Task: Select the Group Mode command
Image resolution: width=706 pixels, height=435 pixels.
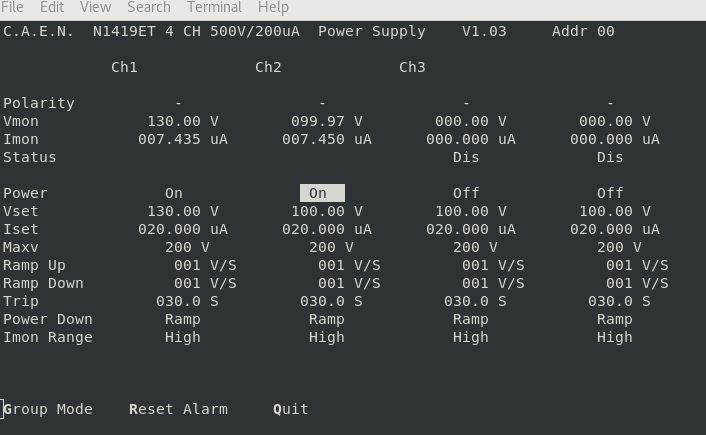Action: coord(48,409)
